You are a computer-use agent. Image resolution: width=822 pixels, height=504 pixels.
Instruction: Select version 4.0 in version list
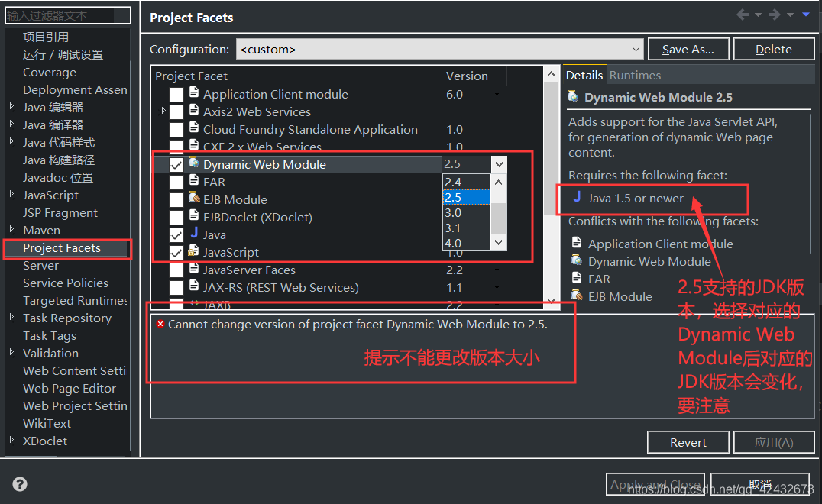point(467,243)
